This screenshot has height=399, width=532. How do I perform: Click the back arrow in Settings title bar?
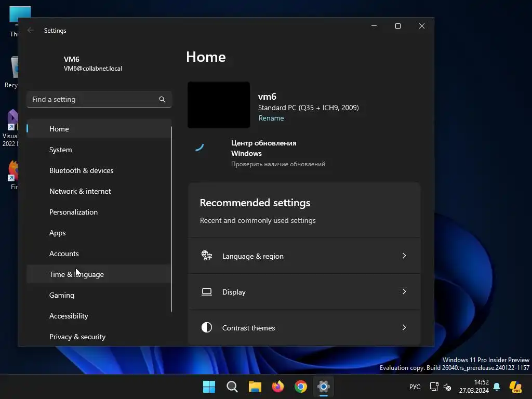[31, 30]
